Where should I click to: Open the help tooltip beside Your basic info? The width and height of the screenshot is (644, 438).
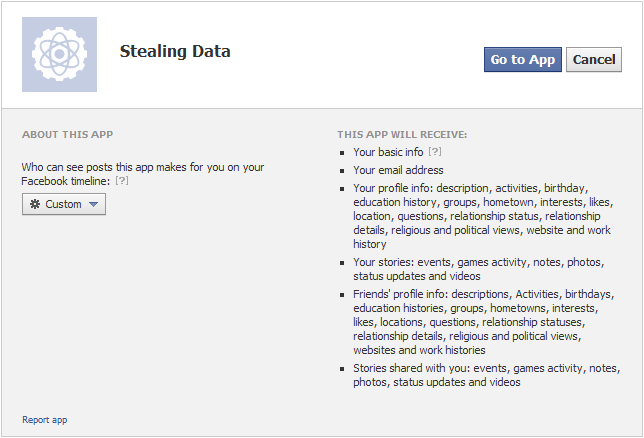(435, 152)
